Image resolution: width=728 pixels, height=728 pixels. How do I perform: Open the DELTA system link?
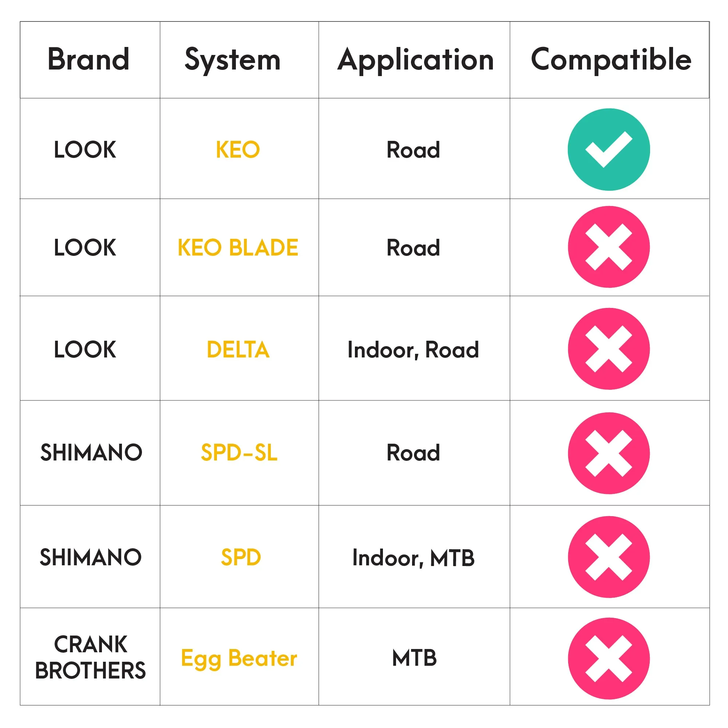click(238, 349)
